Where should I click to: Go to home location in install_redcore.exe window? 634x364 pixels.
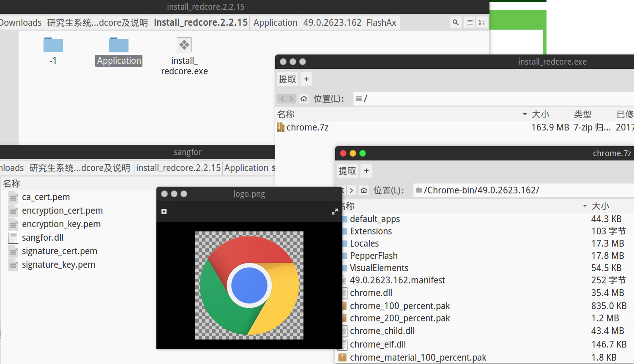(304, 99)
